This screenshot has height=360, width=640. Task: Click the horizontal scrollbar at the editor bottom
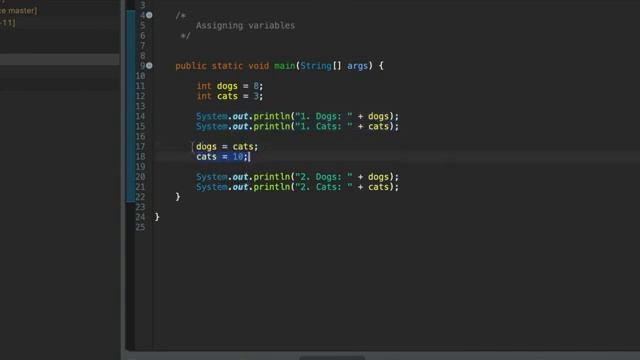pyautogui.click(x=331, y=358)
